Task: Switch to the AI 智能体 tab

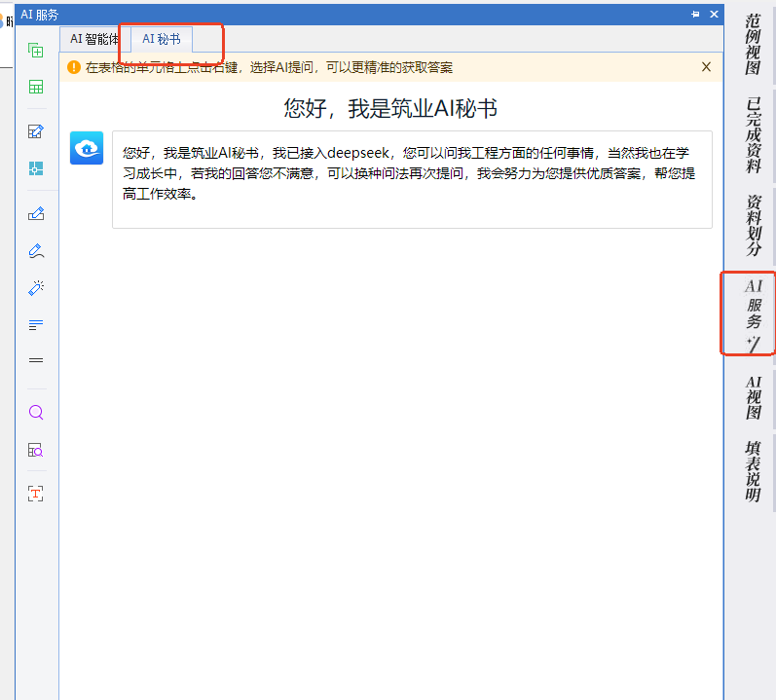Action: point(94,39)
